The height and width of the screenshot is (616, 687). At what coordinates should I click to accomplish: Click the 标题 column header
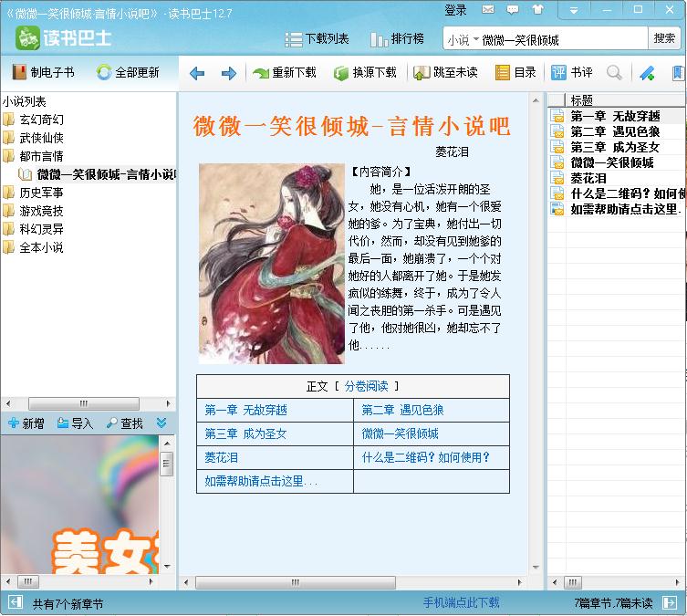click(626, 99)
